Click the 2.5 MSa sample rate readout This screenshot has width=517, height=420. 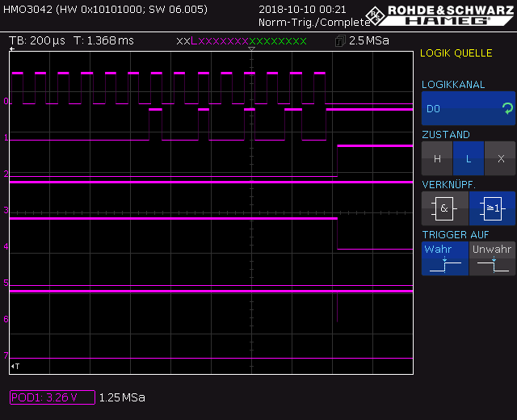[369, 40]
